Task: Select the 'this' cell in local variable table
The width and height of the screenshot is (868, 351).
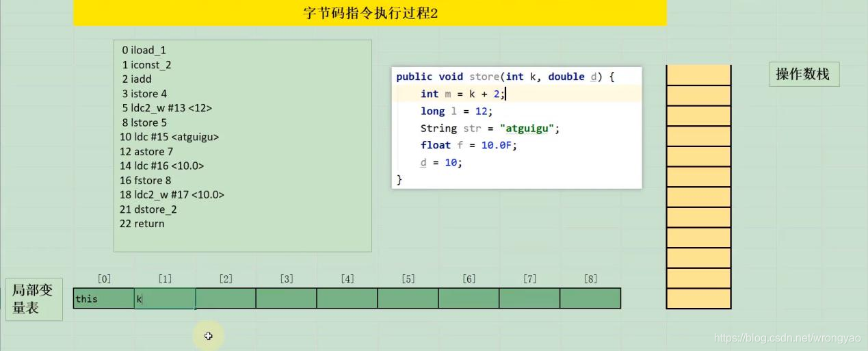Action: point(104,298)
